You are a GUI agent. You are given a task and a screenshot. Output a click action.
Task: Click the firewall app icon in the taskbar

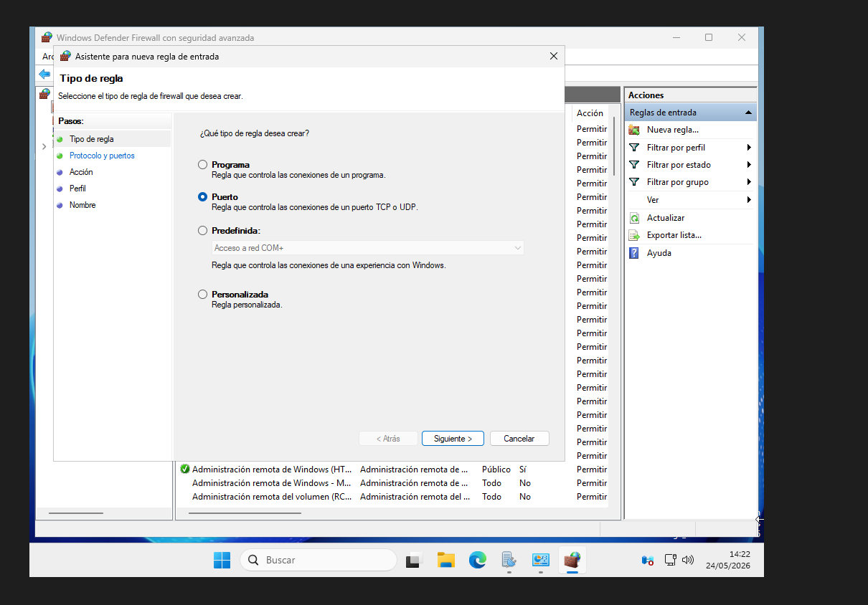click(572, 560)
